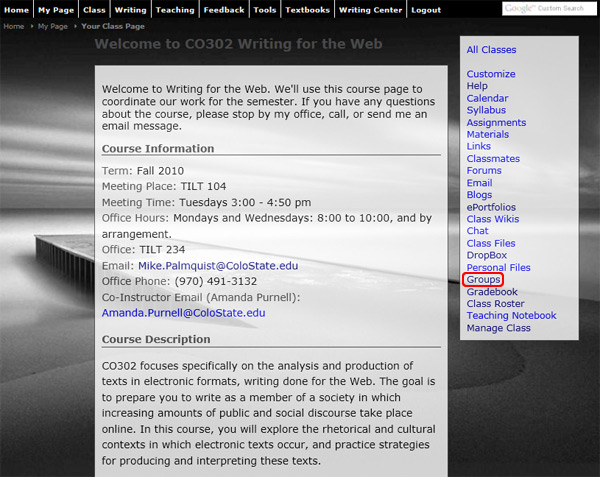600x477 pixels.
Task: Click Your Class Page breadcrumb
Action: (113, 26)
